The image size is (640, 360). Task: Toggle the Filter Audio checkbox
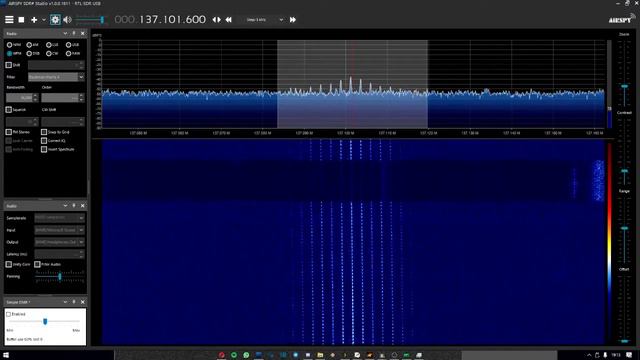tap(37, 264)
